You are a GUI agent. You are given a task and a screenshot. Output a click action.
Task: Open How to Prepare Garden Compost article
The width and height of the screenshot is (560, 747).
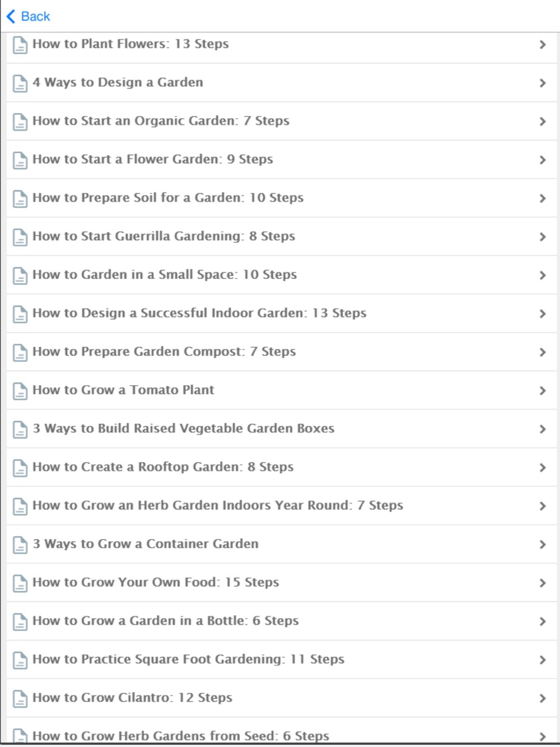[164, 352]
